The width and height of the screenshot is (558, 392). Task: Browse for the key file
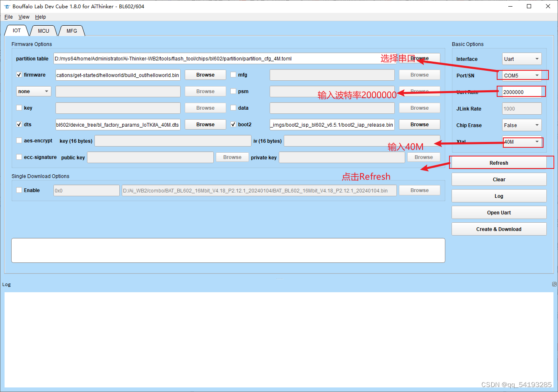point(205,108)
